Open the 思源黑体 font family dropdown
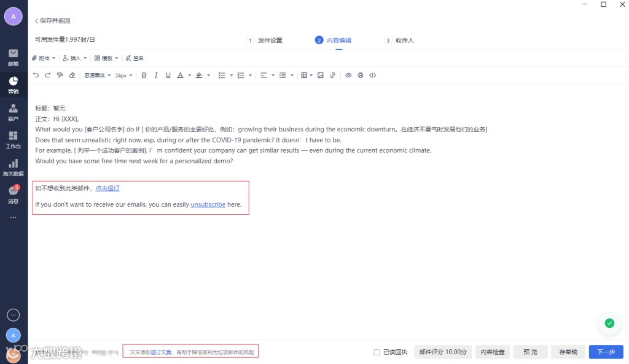 point(98,76)
